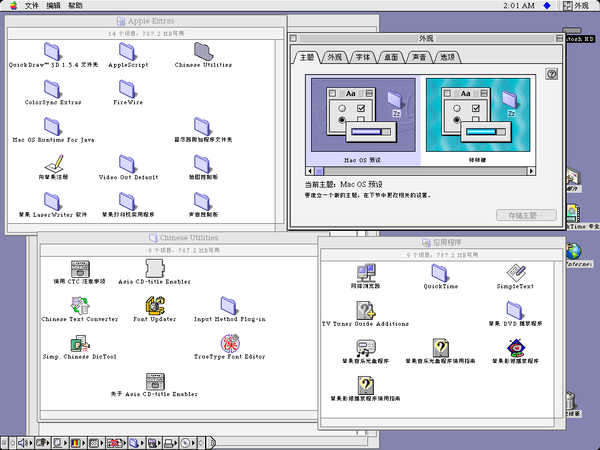Open the 帮助 Help menu

[x=75, y=5]
